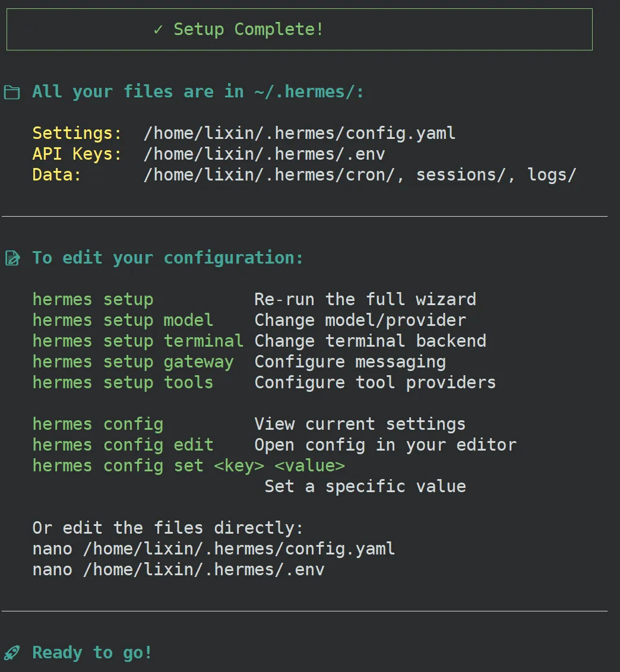Click the 'hermes setup terminal' command
The image size is (620, 672).
pos(138,341)
